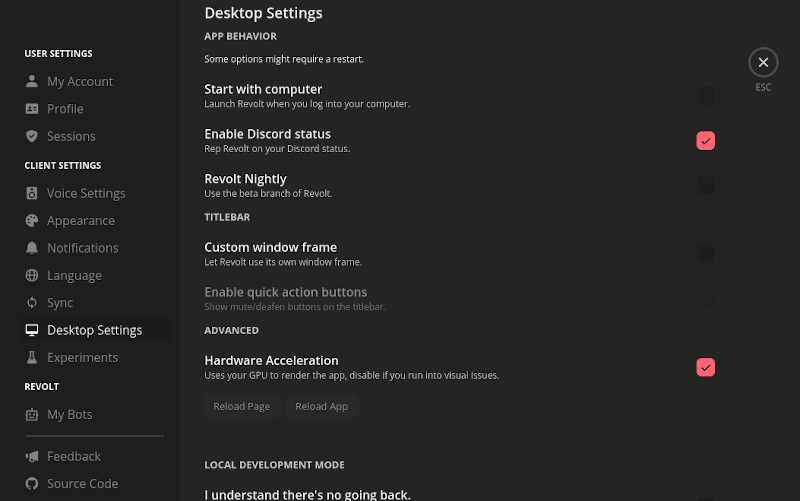The width and height of the screenshot is (800, 501).
Task: Click the Voice Settings speaker icon
Action: 32,193
